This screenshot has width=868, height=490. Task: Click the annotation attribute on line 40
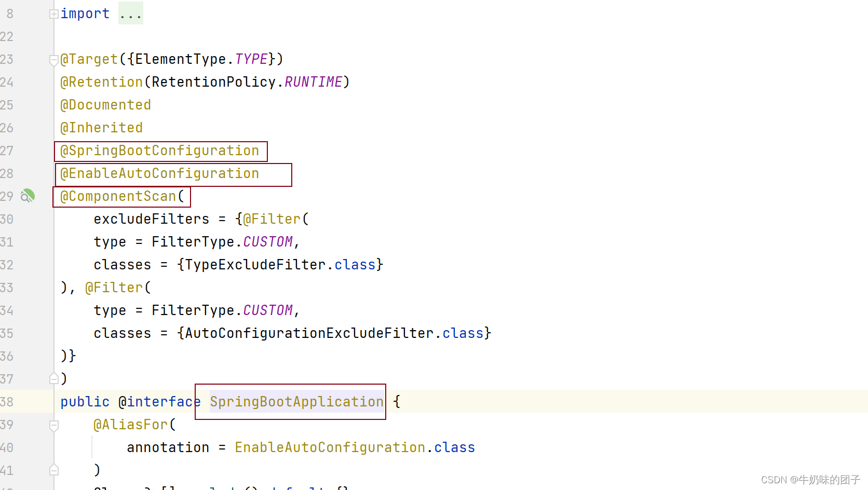(168, 447)
